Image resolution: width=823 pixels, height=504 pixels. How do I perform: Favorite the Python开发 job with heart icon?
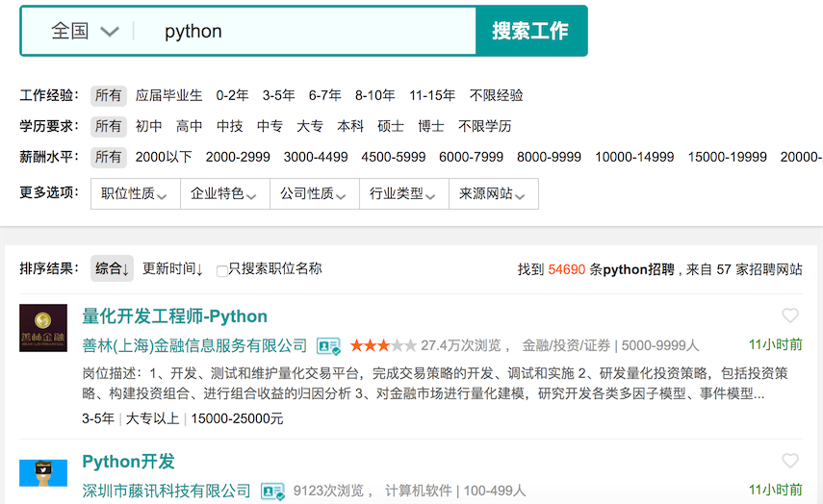(x=790, y=461)
